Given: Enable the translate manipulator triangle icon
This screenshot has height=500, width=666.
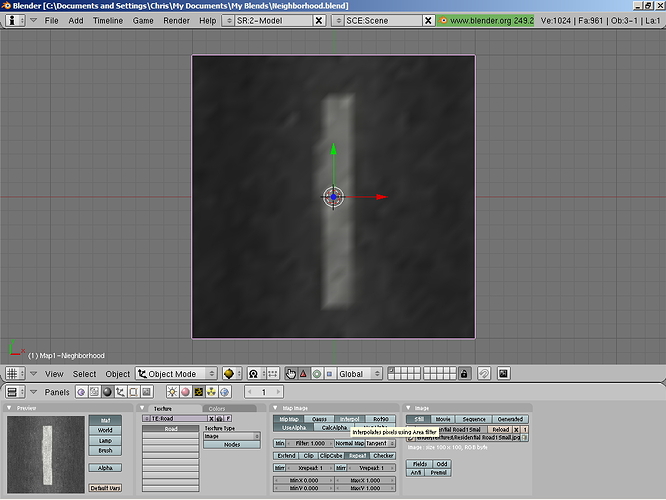Looking at the screenshot, I should tap(303, 373).
